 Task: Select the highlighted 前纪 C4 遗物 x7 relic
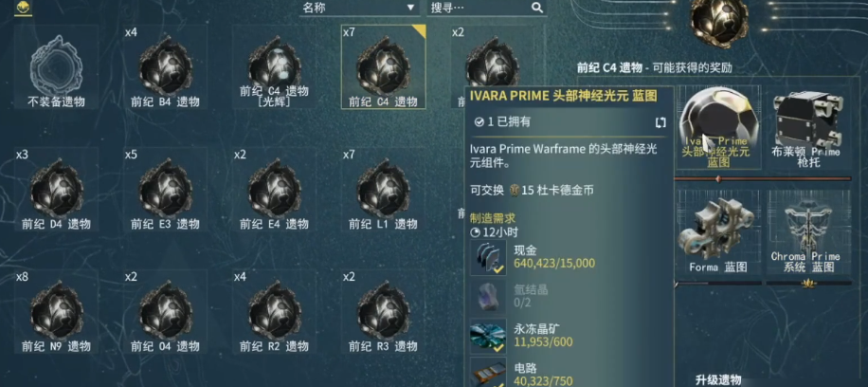click(x=383, y=67)
